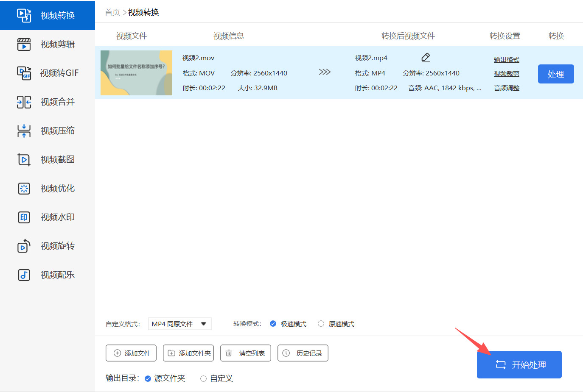The image size is (583, 392).
Task: Select the 视频转GIF sidebar icon
Action: click(24, 73)
